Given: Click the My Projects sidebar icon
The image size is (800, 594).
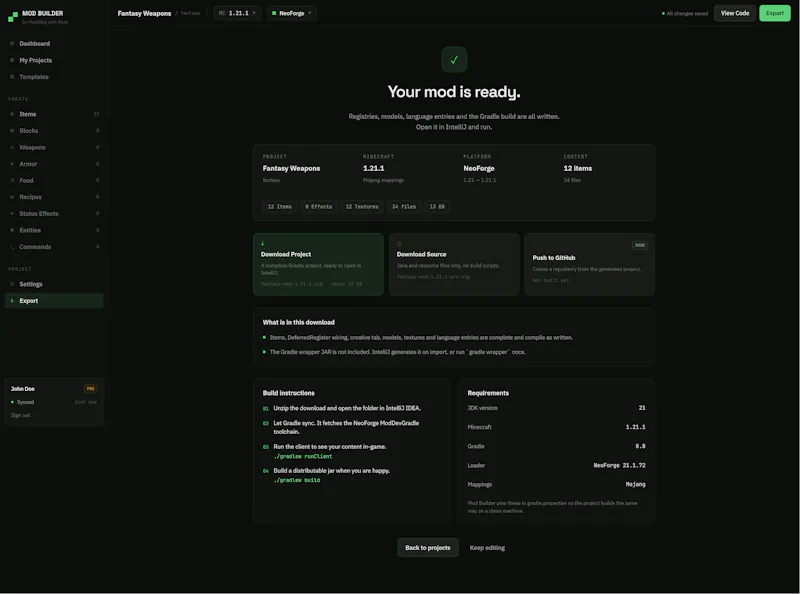Looking at the screenshot, I should 12,60.
